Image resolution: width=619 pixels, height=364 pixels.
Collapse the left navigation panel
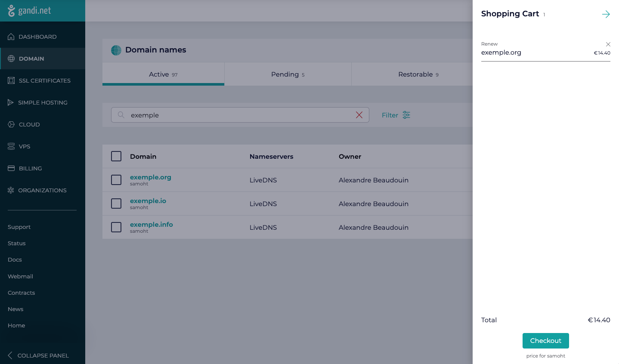coord(38,355)
